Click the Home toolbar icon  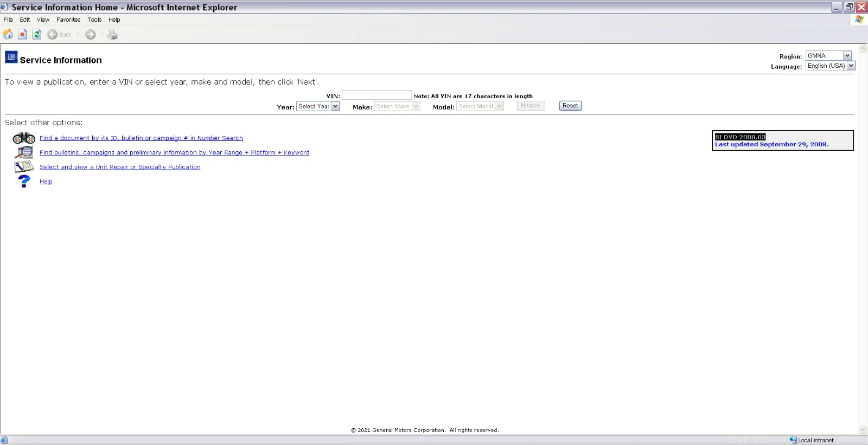(8, 35)
